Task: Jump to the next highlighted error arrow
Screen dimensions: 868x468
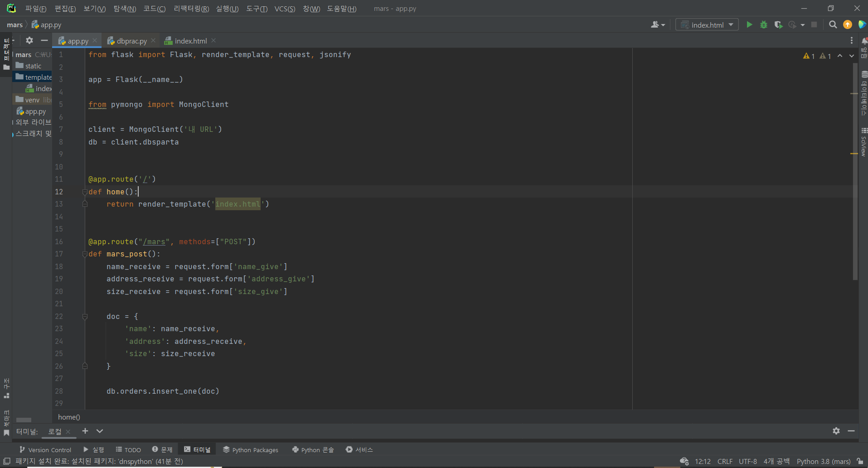Action: coord(852,56)
